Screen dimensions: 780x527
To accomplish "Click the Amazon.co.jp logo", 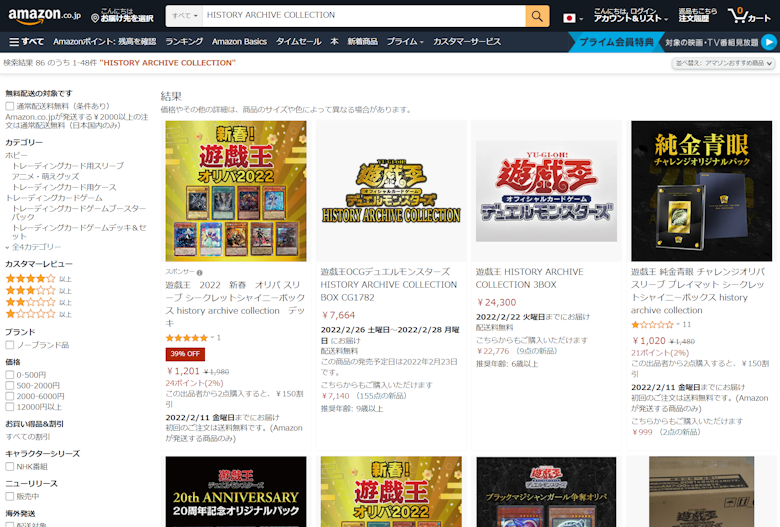I will (44, 16).
